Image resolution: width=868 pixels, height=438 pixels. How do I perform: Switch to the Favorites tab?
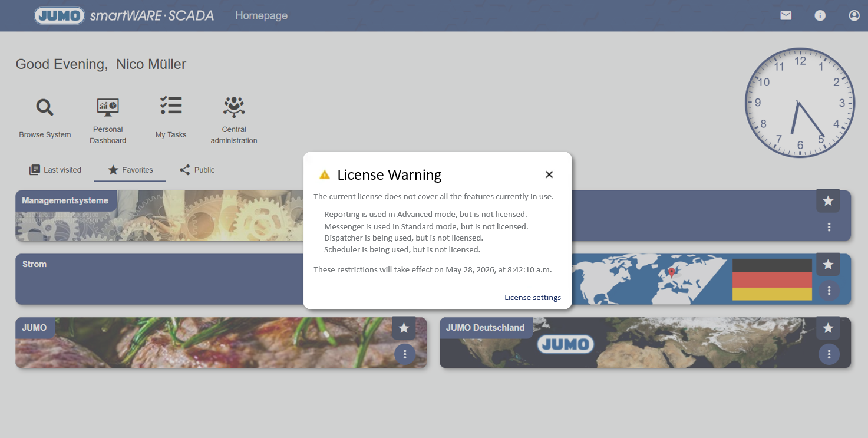point(130,170)
